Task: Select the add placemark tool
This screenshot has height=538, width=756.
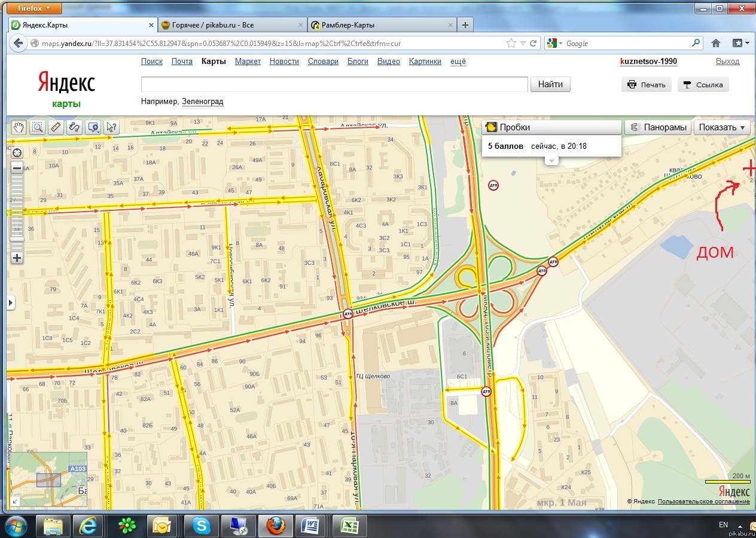Action: coord(93,127)
